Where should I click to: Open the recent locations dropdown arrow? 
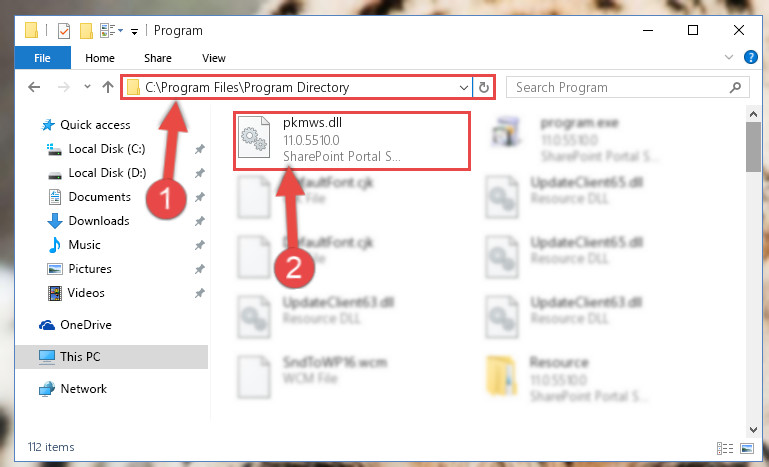click(x=87, y=87)
